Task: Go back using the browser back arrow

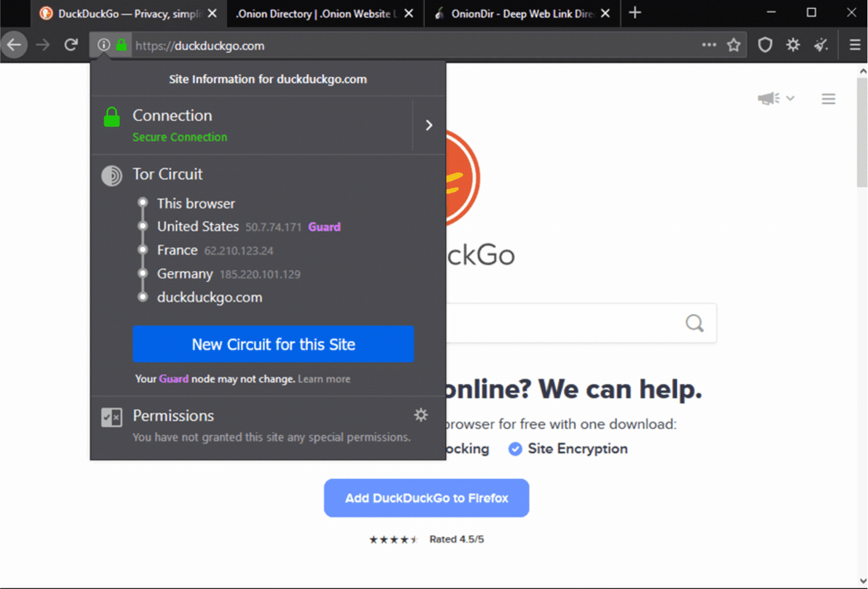Action: point(14,45)
